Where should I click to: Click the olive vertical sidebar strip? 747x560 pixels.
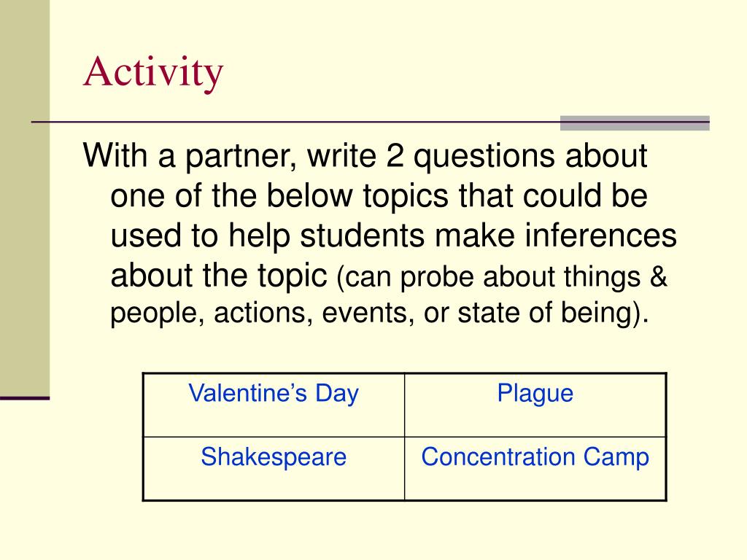pos(25,198)
